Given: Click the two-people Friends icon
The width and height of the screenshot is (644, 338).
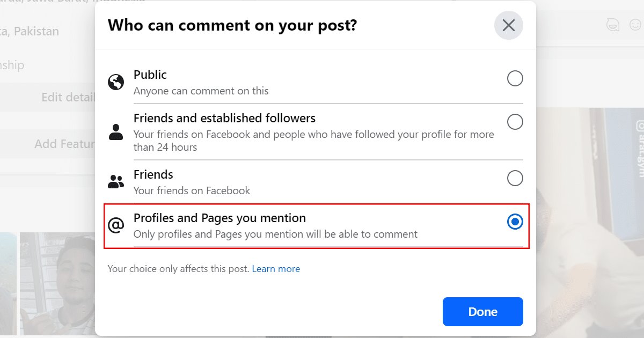Looking at the screenshot, I should (116, 182).
